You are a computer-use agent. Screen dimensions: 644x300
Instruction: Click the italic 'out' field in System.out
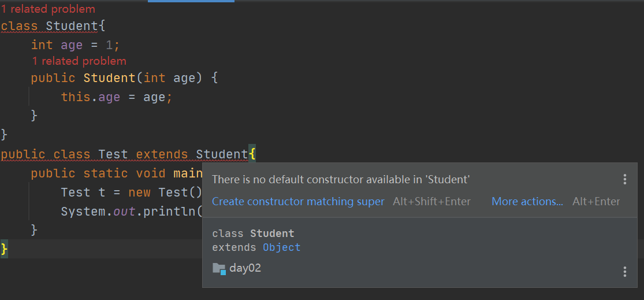(x=124, y=212)
